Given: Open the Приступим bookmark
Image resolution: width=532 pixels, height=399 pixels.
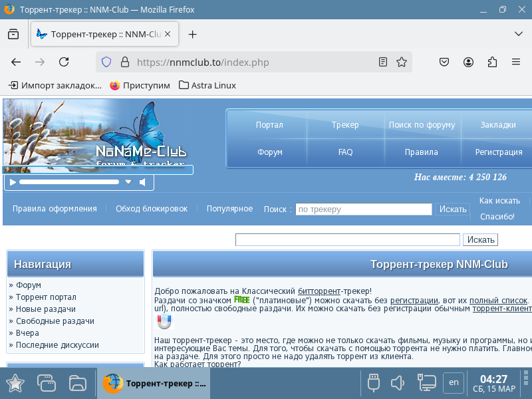Looking at the screenshot, I should [140, 85].
